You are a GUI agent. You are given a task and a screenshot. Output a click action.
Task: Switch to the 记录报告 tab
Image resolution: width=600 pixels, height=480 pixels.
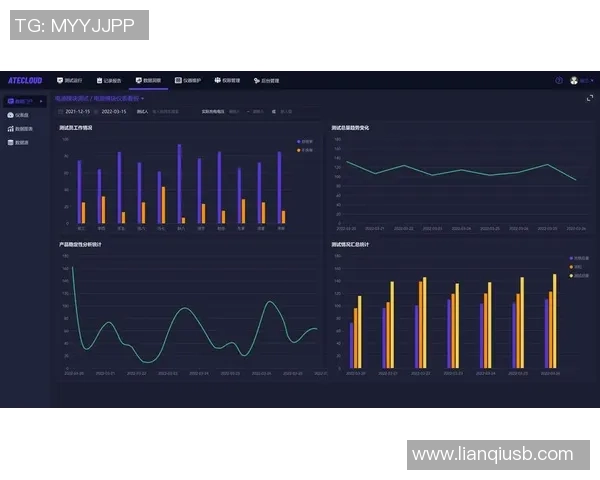109,80
